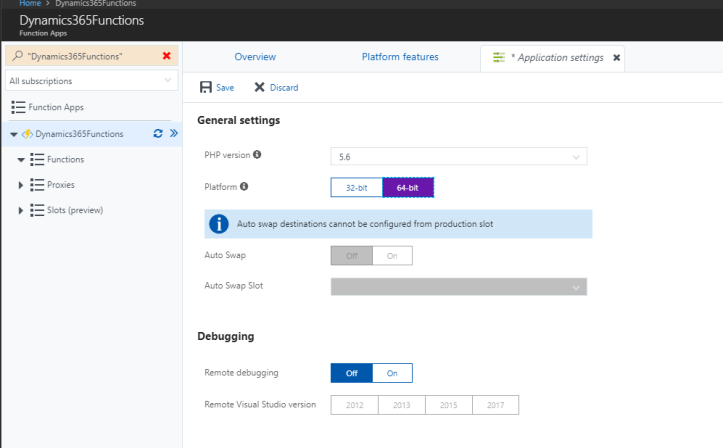
Task: Expand the Slots (preview) tree node
Action: [21, 211]
